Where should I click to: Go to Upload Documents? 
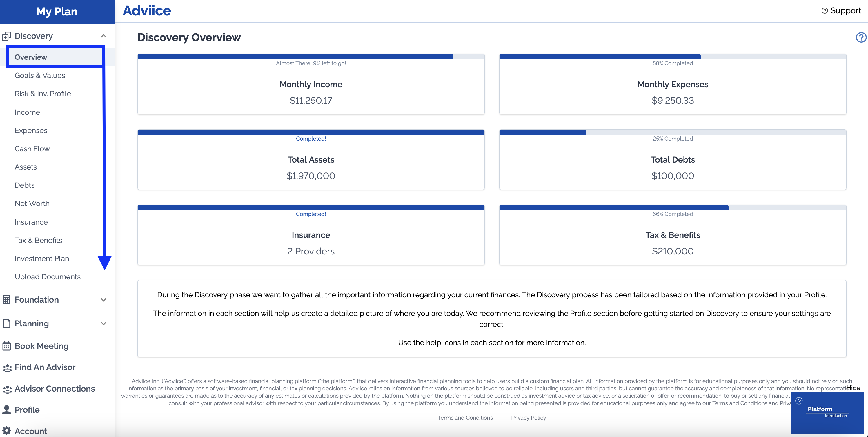pos(48,277)
